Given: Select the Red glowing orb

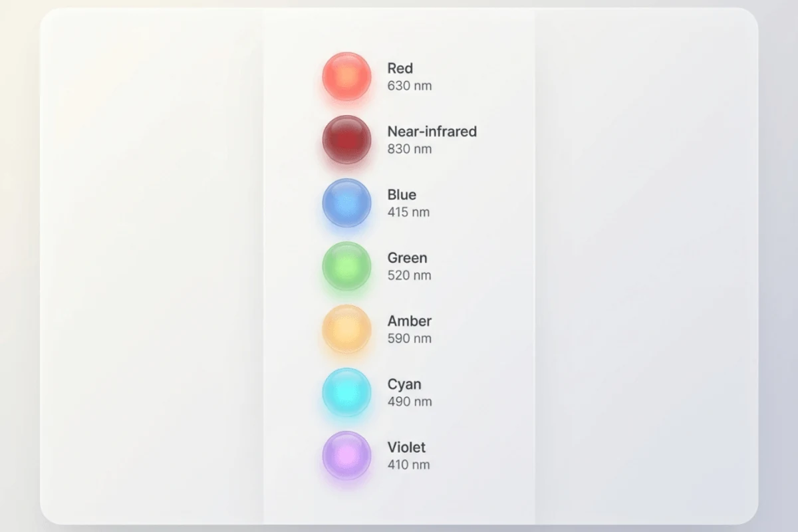Looking at the screenshot, I should pyautogui.click(x=346, y=76).
